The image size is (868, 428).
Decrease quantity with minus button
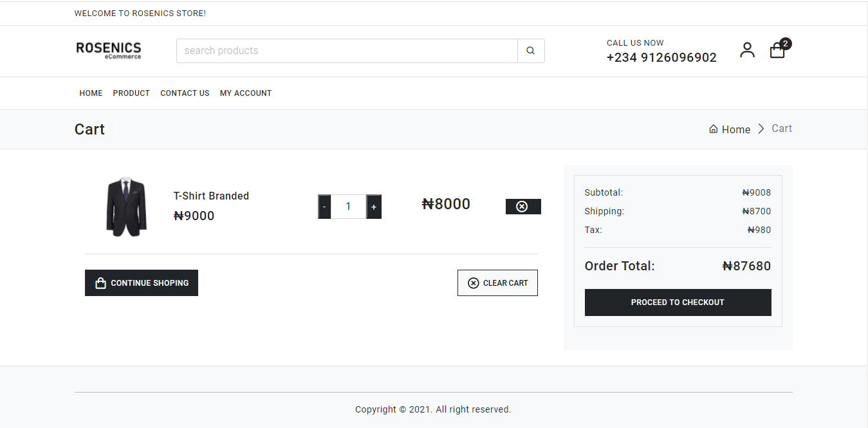(324, 207)
